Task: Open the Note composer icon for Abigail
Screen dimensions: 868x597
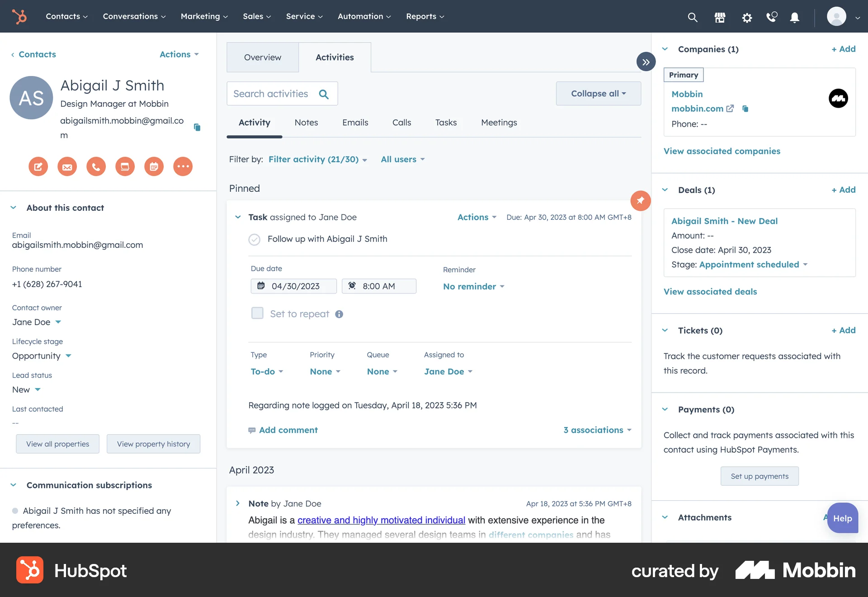Action: coord(38,166)
